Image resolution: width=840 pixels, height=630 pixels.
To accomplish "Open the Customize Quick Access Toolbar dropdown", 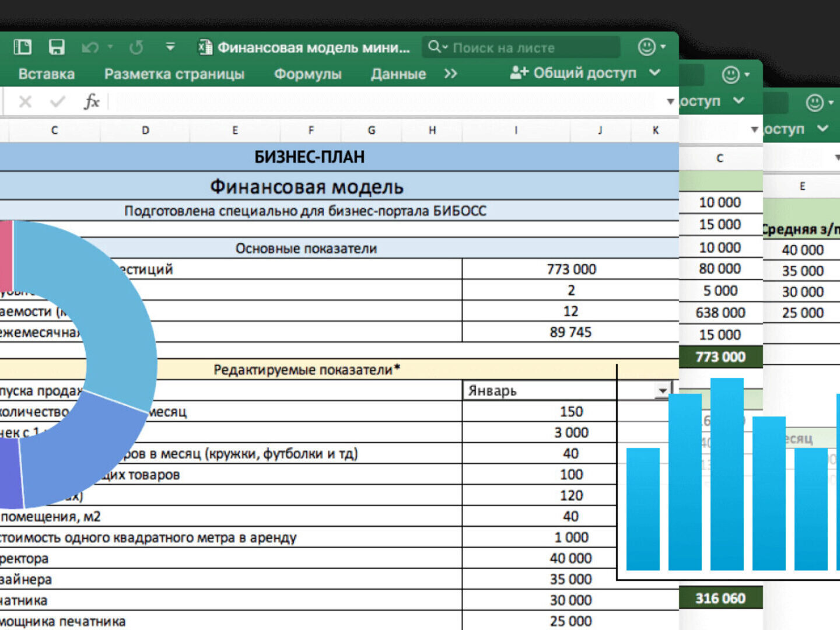I will [170, 47].
